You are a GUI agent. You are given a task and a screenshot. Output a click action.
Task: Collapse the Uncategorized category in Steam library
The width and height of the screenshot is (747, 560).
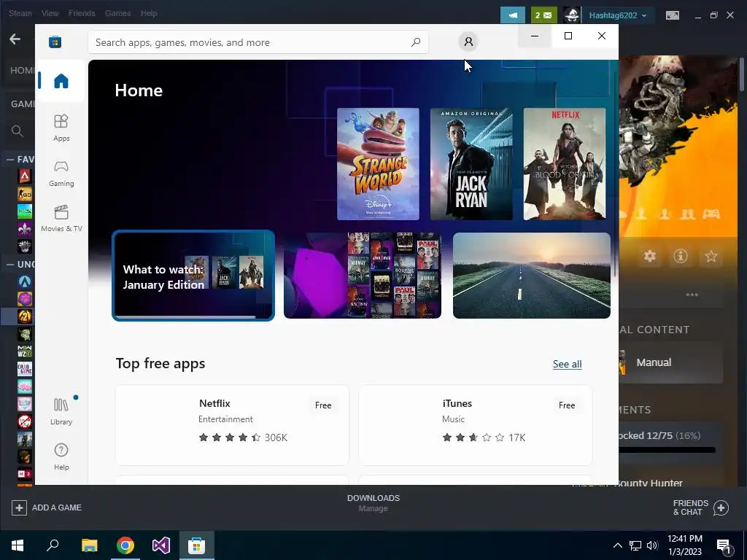[10, 264]
